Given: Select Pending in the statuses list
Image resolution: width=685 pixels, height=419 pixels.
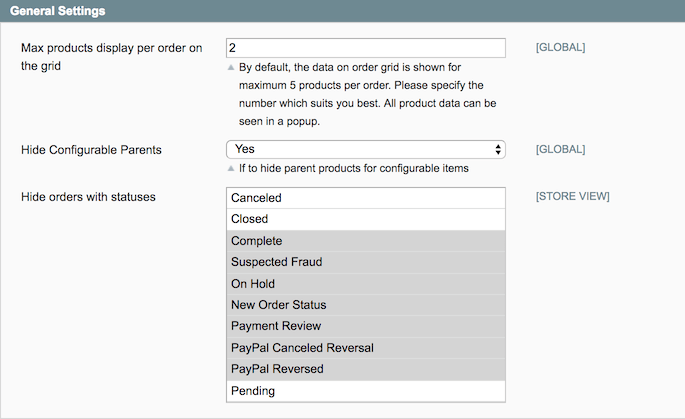Looking at the screenshot, I should point(366,391).
